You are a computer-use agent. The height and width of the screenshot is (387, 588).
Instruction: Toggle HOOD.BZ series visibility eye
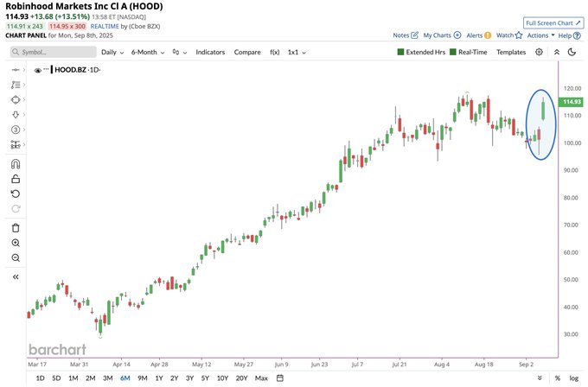click(x=37, y=70)
